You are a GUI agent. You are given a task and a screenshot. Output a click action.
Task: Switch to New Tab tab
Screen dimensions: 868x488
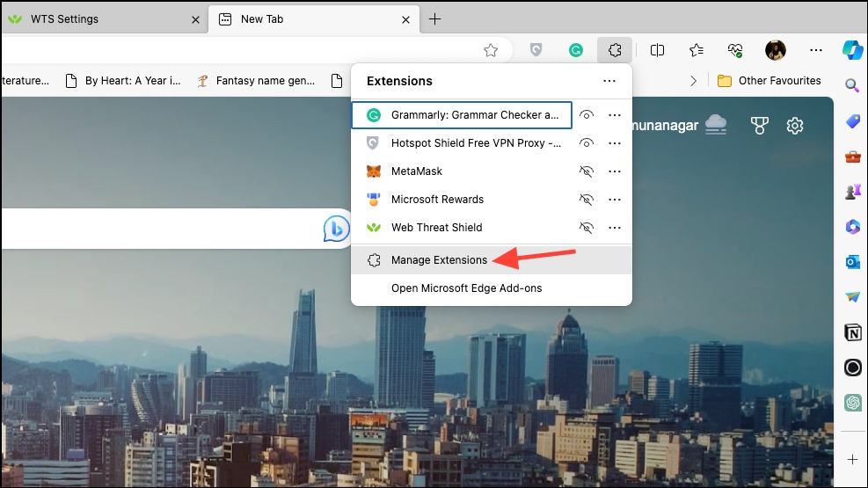[x=313, y=19]
